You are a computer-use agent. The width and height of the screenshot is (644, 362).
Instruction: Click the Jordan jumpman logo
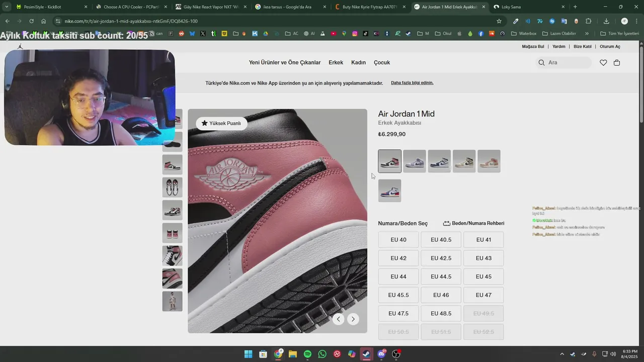pos(20,46)
